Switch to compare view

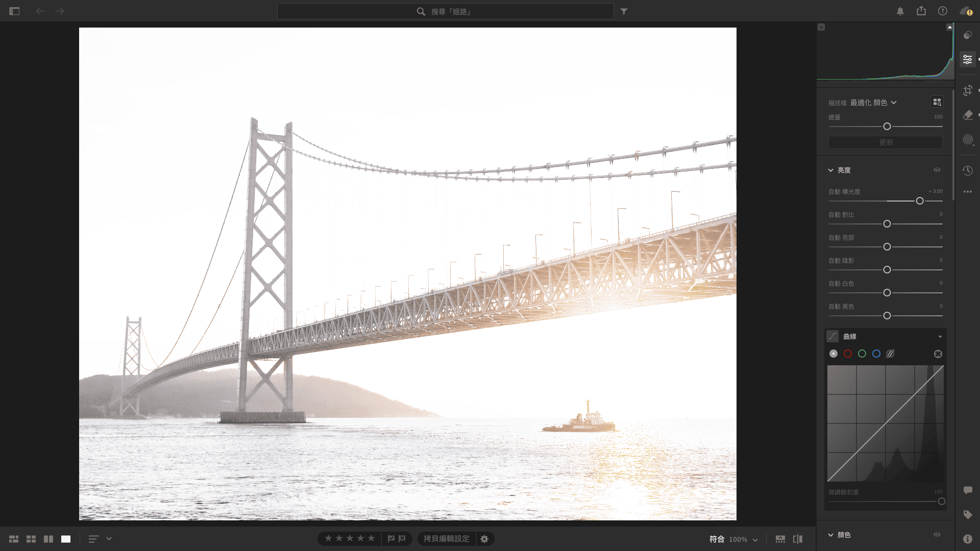point(48,539)
